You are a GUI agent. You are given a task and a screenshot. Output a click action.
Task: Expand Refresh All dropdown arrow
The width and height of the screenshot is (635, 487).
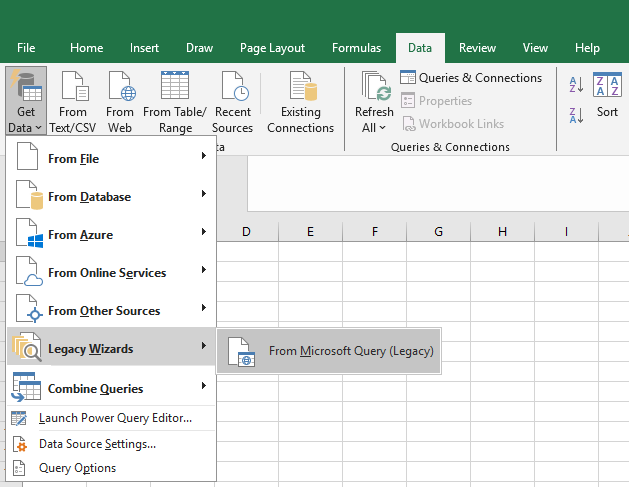click(x=383, y=128)
